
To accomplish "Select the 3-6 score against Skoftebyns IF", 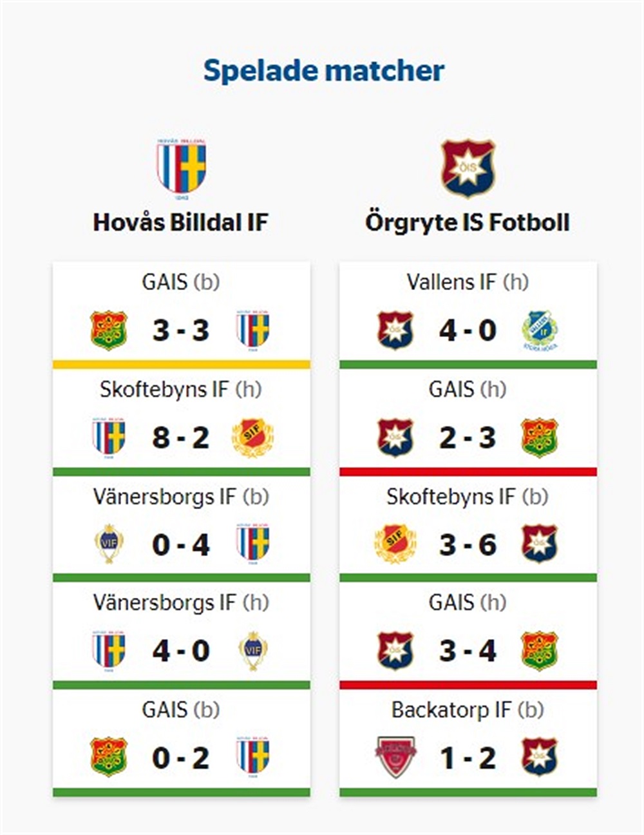I will click(468, 544).
